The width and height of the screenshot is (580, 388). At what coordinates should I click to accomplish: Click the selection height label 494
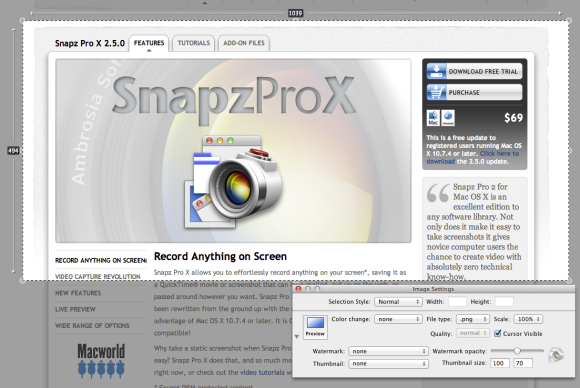click(13, 151)
